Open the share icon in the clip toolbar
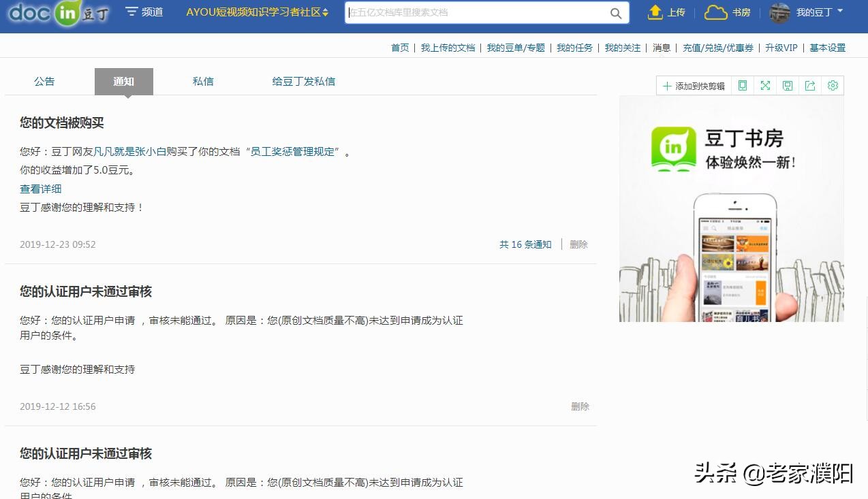This screenshot has width=868, height=499. (809, 85)
